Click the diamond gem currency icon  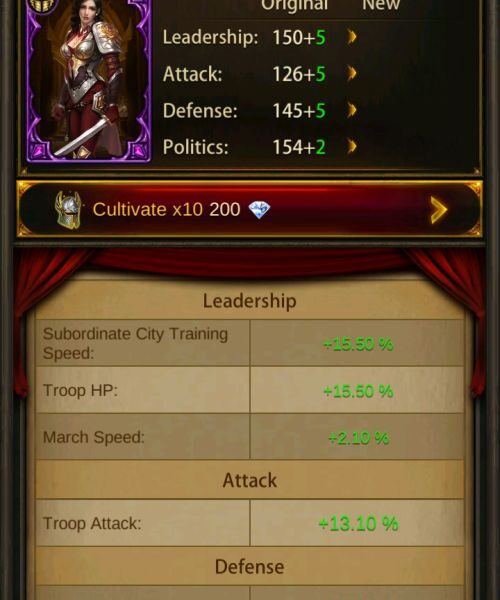tap(259, 210)
